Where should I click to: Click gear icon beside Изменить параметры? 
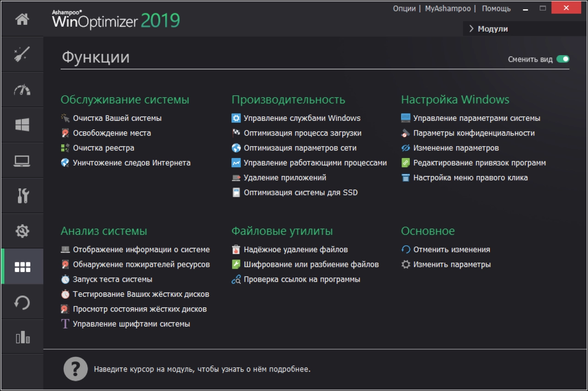(x=406, y=265)
